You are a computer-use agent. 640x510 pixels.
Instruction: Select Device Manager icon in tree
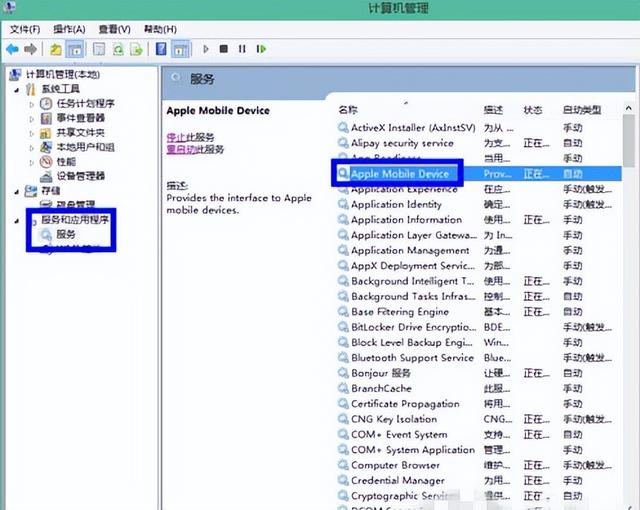tap(46, 176)
